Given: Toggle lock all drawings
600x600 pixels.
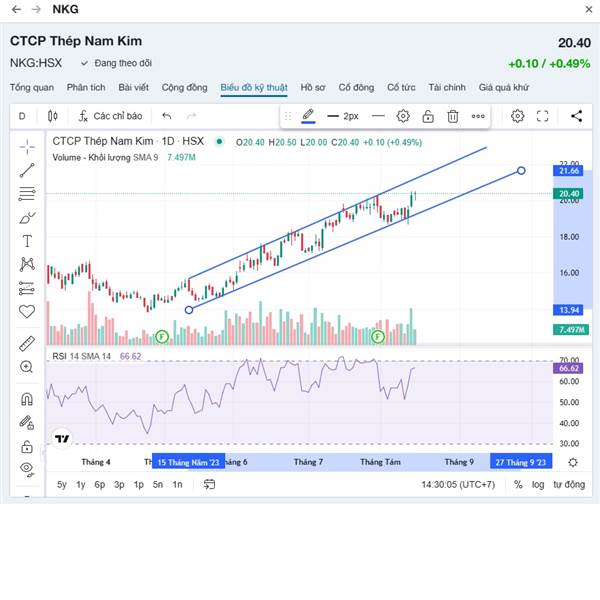Looking at the screenshot, I should (x=27, y=446).
